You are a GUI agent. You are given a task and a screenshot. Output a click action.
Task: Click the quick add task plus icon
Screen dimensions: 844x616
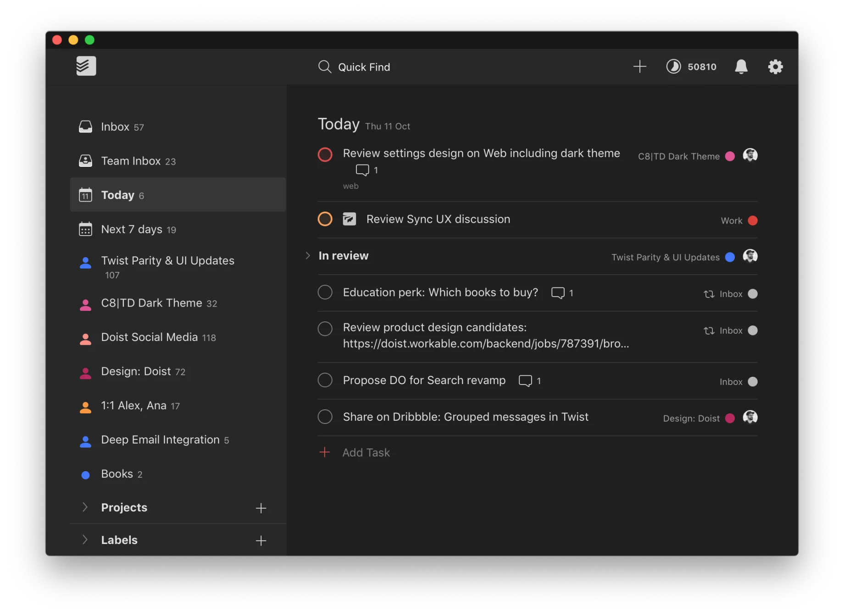point(639,67)
